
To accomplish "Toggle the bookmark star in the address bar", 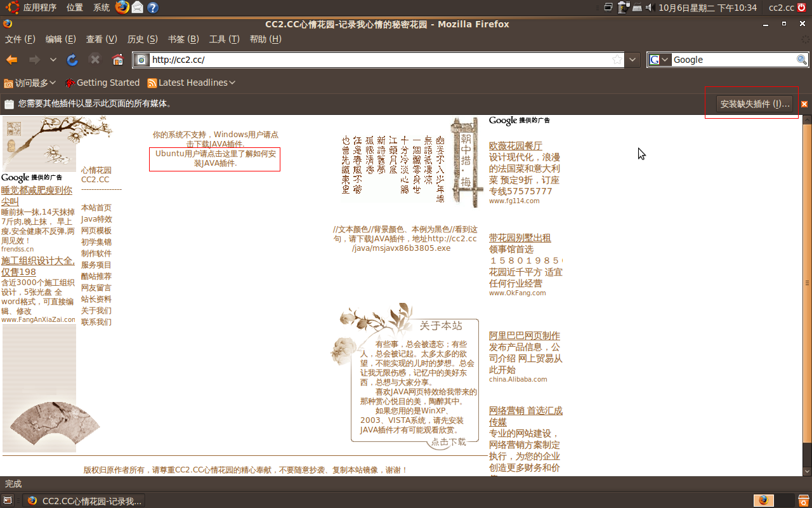I will pos(616,59).
